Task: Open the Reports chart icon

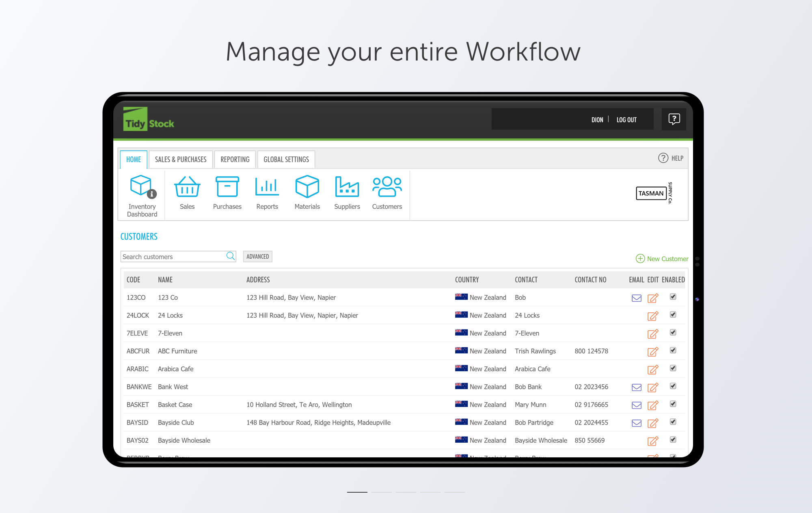Action: tap(267, 187)
